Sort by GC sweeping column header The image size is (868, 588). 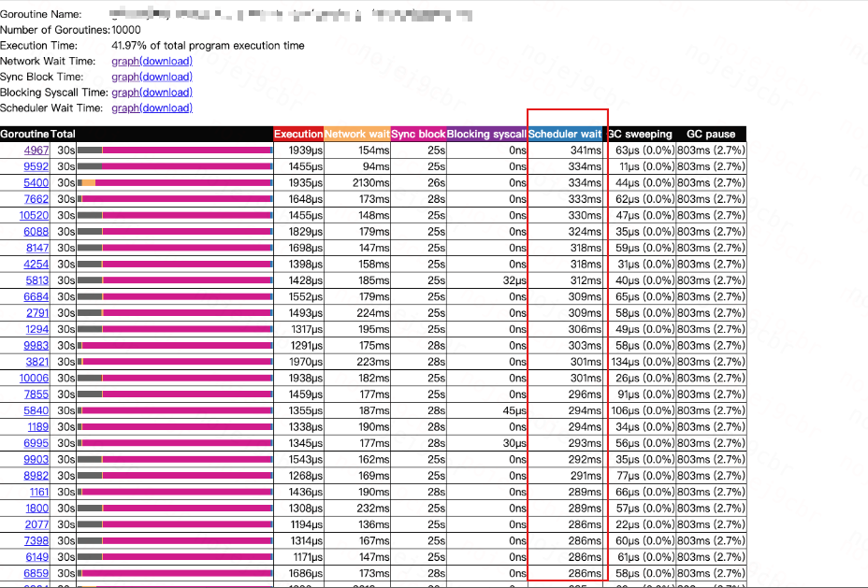pyautogui.click(x=640, y=134)
